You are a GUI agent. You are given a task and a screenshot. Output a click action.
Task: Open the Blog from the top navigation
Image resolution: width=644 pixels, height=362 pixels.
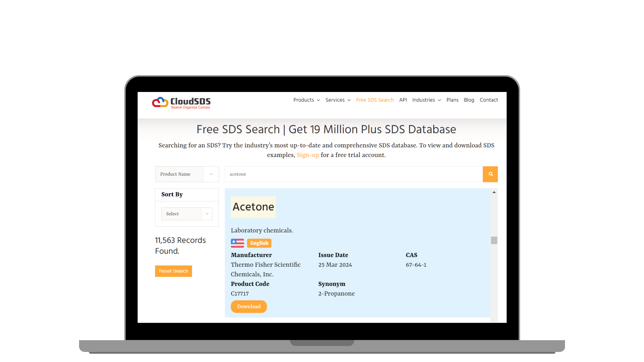point(469,100)
